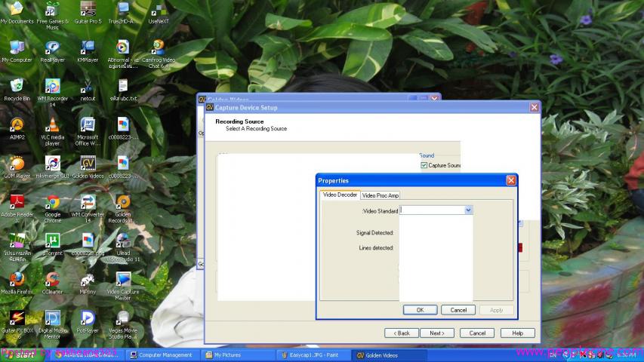Open CCleaner desktop shortcut
Image resolution: width=644 pixels, height=362 pixels.
pos(53,284)
